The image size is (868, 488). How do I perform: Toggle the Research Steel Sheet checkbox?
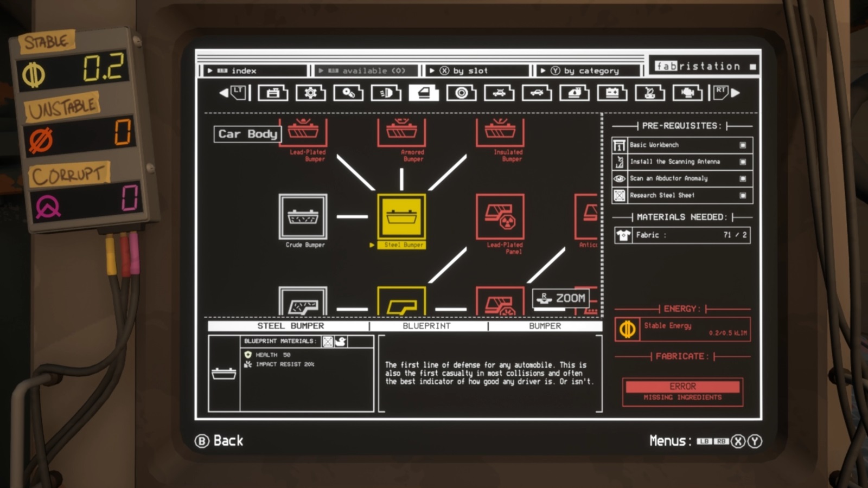point(743,196)
